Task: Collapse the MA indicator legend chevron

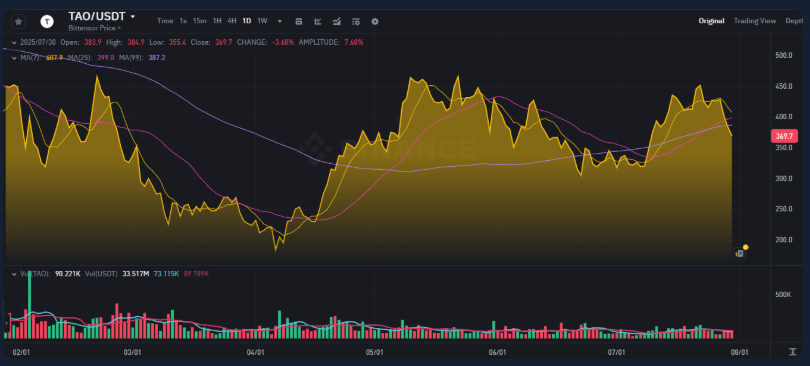Action: point(14,58)
